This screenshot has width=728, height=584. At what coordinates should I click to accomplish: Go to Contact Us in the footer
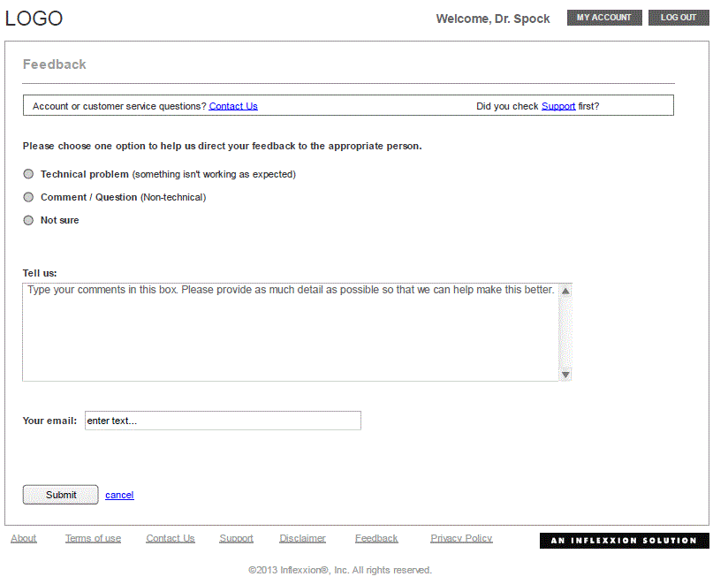[x=171, y=539]
